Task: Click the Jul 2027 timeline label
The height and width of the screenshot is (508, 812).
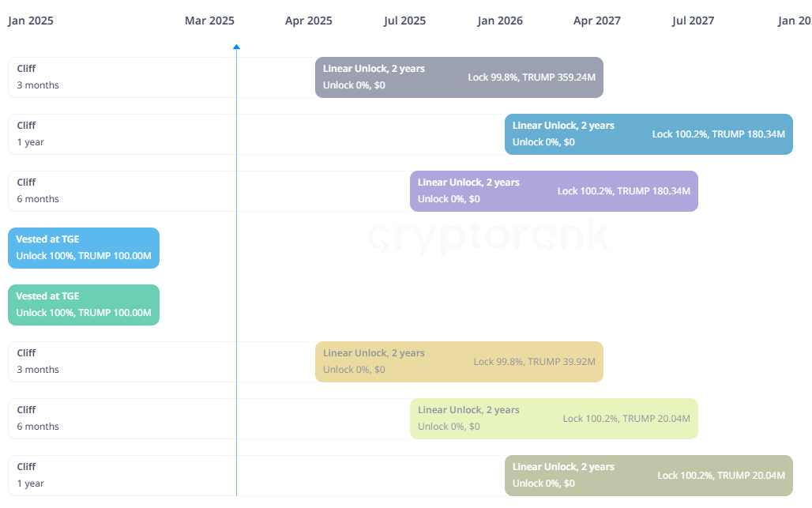Action: [694, 21]
